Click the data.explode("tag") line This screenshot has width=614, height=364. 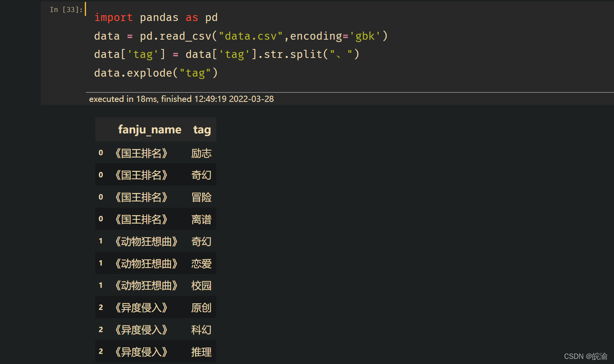(156, 73)
